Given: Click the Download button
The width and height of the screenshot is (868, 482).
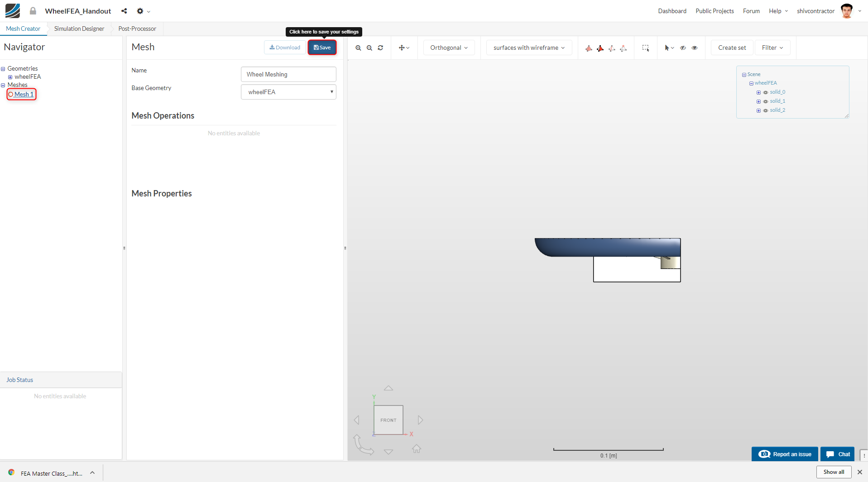Looking at the screenshot, I should pyautogui.click(x=285, y=48).
